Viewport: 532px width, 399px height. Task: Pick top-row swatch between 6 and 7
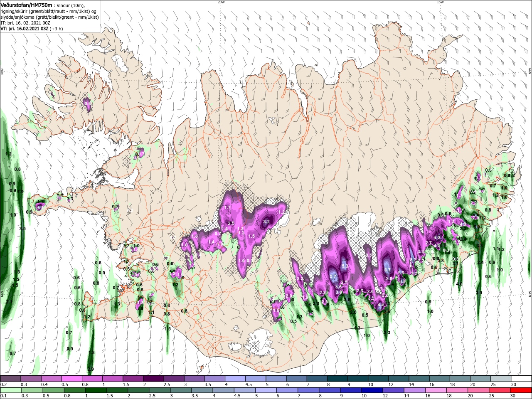pos(296,379)
